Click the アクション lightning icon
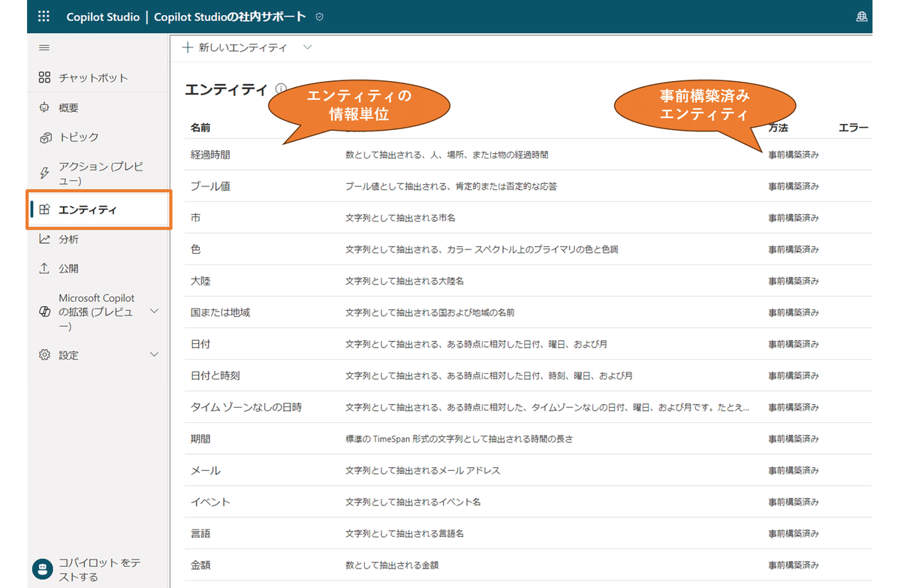The image size is (901, 588). point(44,173)
